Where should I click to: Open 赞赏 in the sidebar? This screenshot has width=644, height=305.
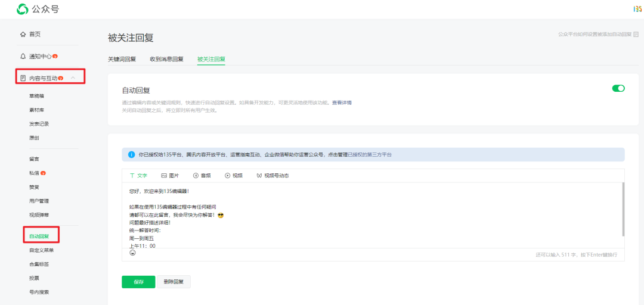(34, 187)
